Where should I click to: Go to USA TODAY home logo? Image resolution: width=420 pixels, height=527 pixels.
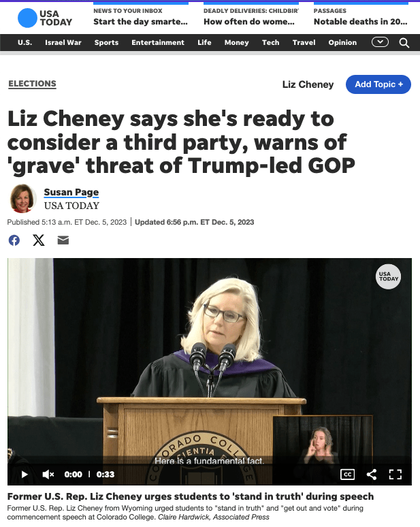pos(45,18)
